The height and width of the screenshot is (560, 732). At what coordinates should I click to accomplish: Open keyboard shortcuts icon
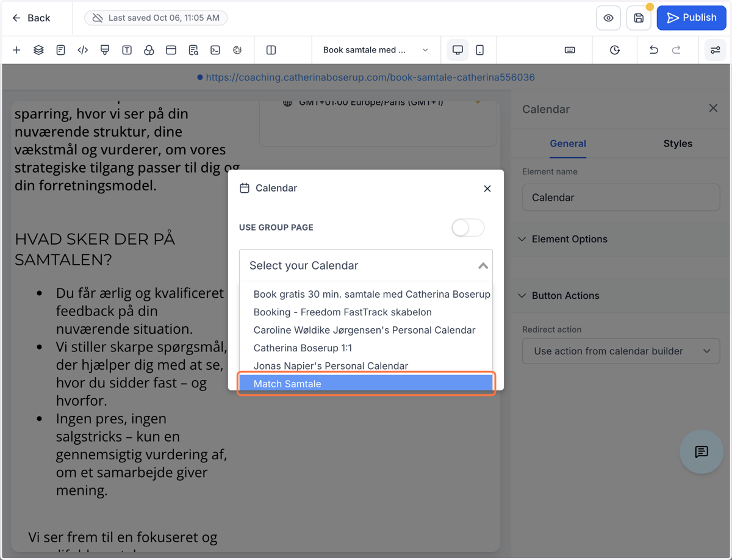point(570,50)
